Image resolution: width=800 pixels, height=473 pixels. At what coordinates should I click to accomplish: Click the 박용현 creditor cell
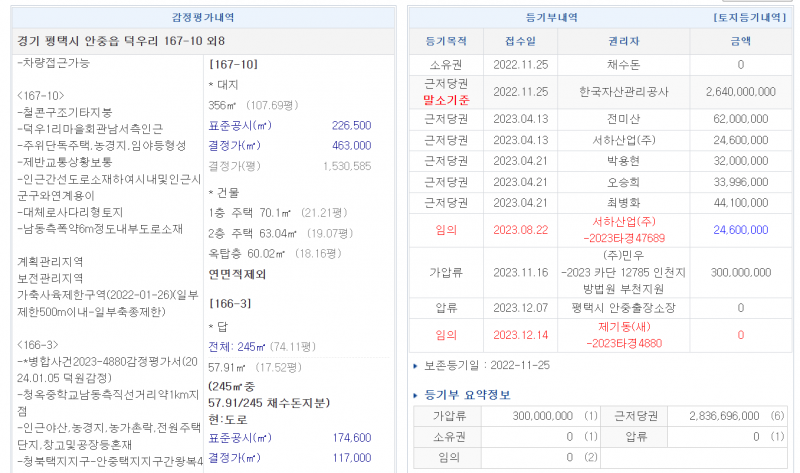623,161
